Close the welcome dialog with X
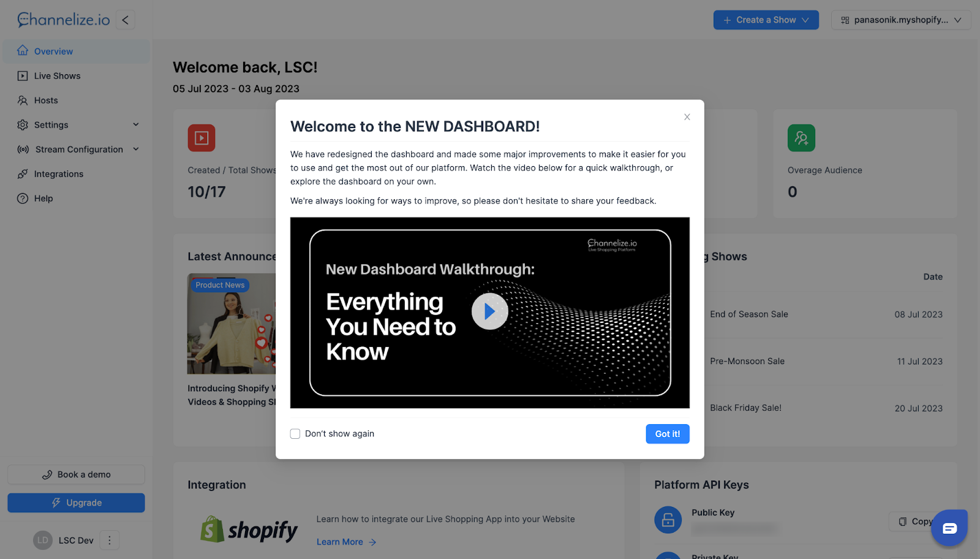 pos(687,117)
